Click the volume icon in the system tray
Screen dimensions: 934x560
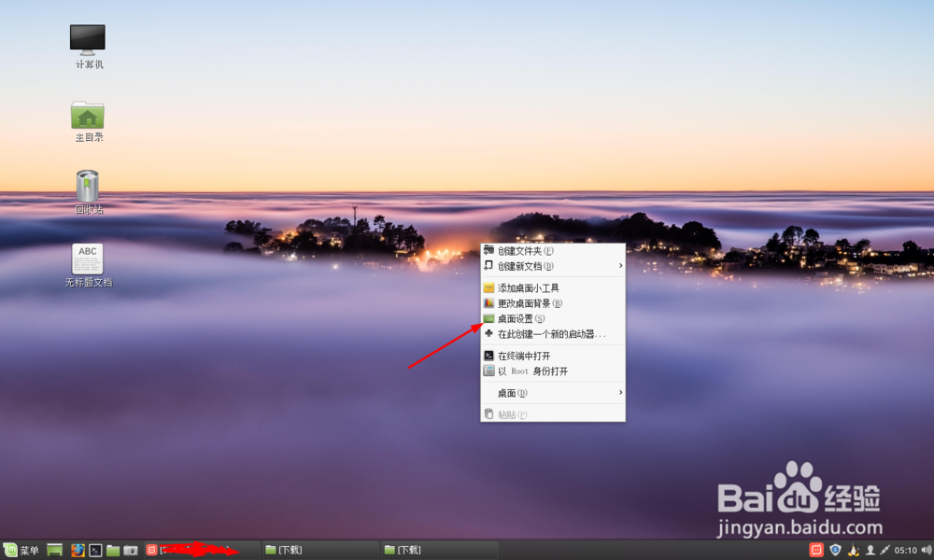click(926, 550)
